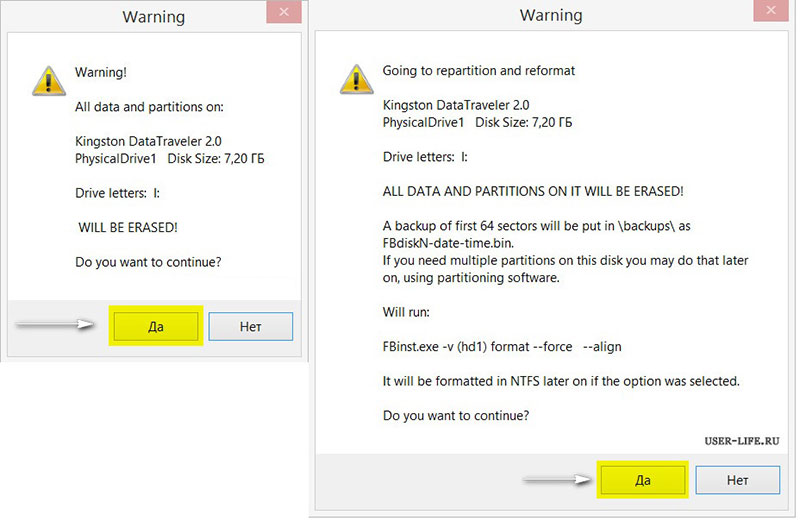Close the left Warning dialog window
This screenshot has width=800, height=521.
pos(284,12)
